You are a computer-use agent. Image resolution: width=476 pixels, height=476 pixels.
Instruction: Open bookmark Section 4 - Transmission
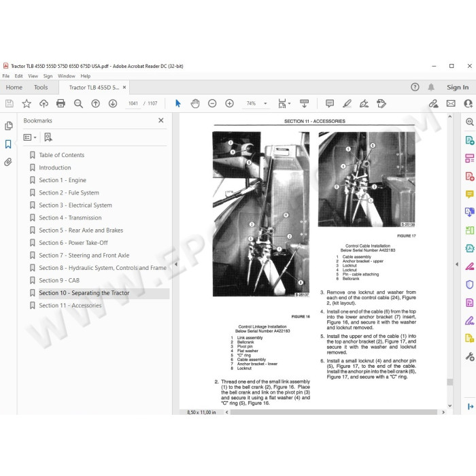tap(70, 218)
